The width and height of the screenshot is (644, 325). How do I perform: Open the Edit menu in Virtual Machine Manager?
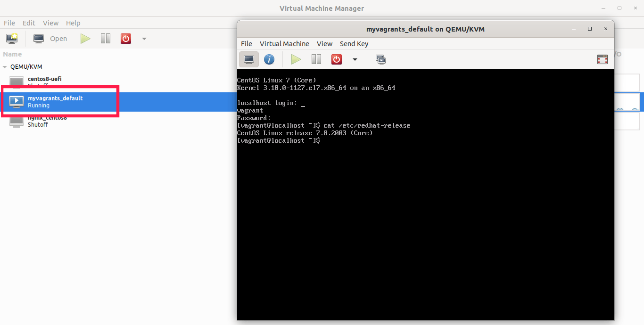click(x=29, y=23)
